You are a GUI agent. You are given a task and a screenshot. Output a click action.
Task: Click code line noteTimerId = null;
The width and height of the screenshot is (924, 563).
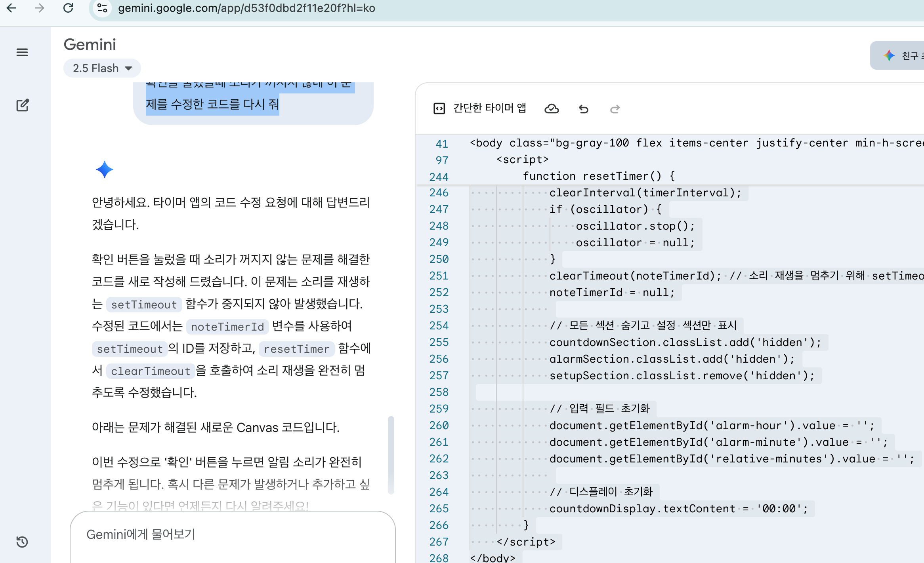pyautogui.click(x=612, y=293)
